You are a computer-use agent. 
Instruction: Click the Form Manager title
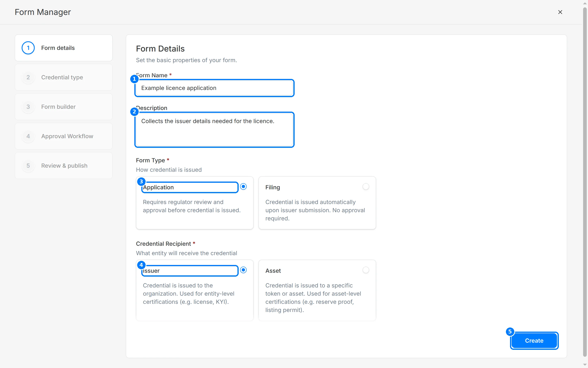43,12
